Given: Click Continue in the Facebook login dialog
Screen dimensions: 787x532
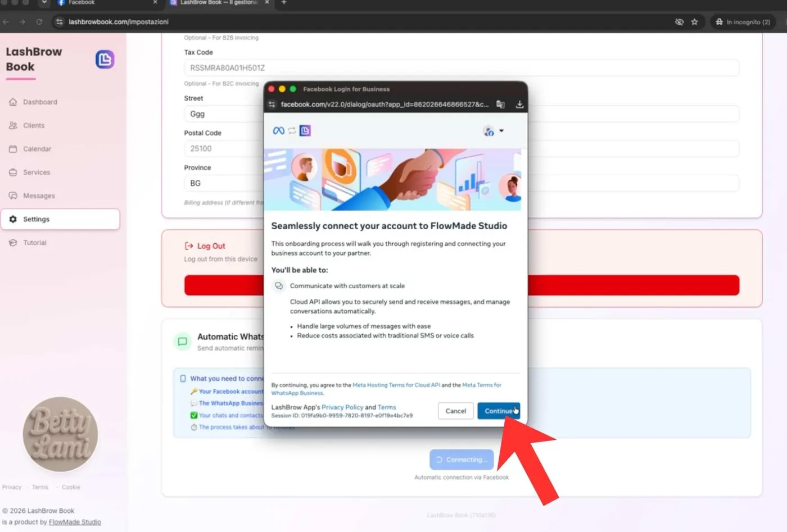Looking at the screenshot, I should (498, 411).
